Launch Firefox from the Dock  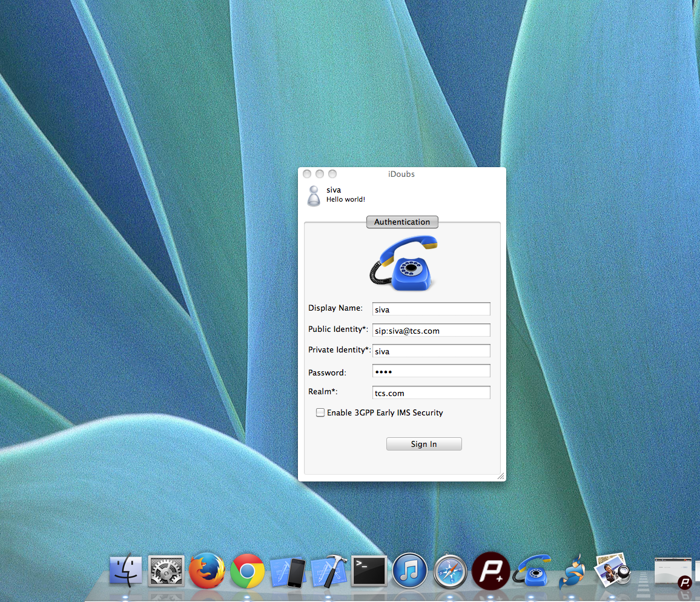point(206,570)
